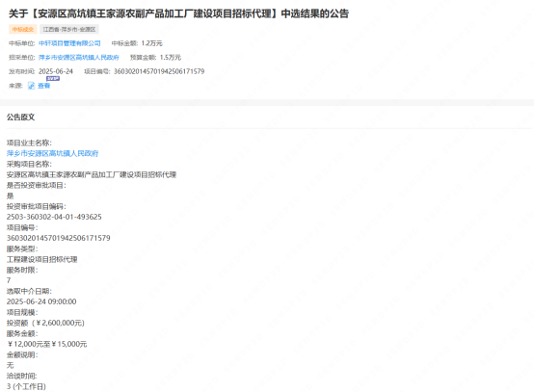Click service amount range ￥12,000元至￥15,000元

click(x=47, y=344)
